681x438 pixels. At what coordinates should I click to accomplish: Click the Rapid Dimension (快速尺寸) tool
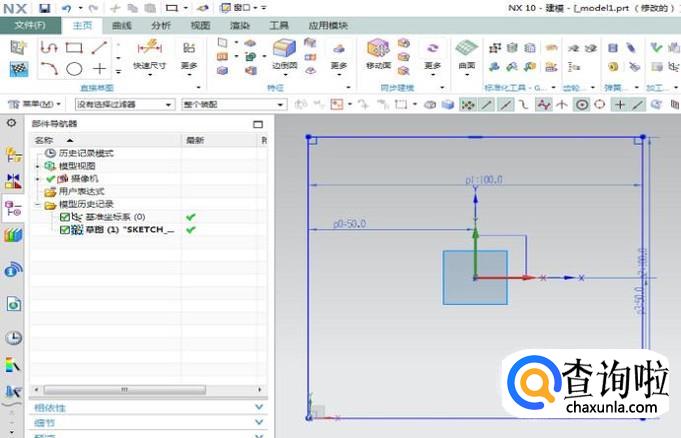tap(149, 52)
